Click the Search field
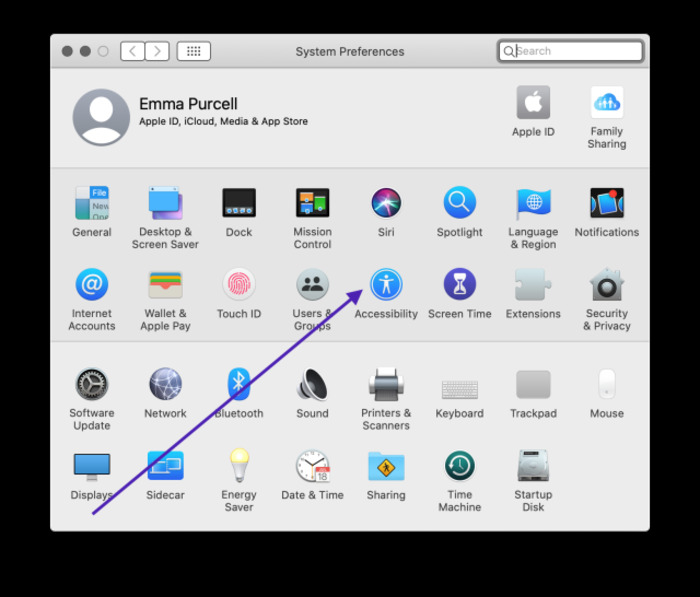The image size is (700, 597). (x=571, y=51)
